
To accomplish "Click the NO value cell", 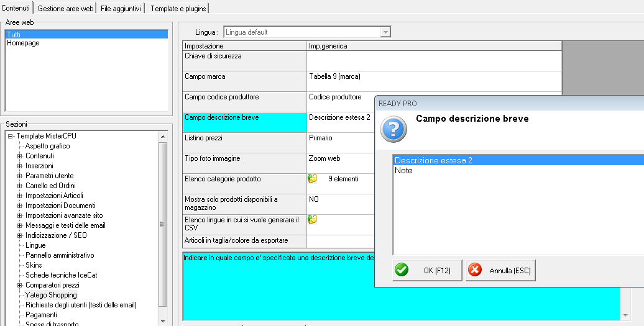I will pos(341,204).
